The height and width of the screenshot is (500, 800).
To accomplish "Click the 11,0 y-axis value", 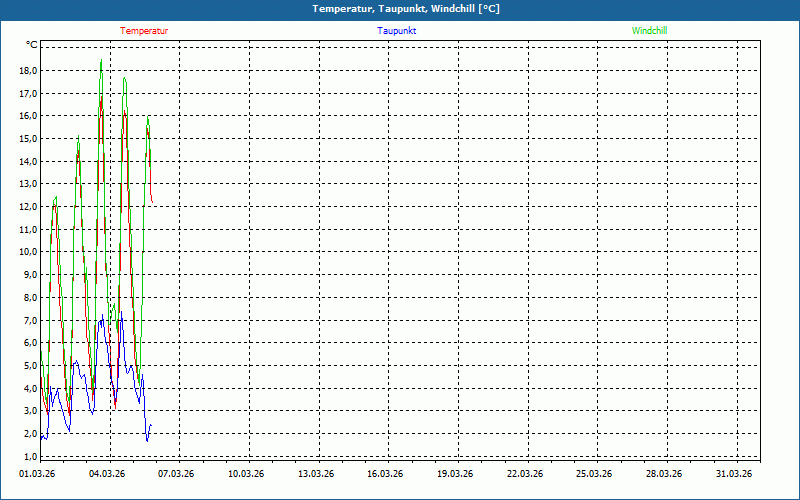I will (29, 229).
